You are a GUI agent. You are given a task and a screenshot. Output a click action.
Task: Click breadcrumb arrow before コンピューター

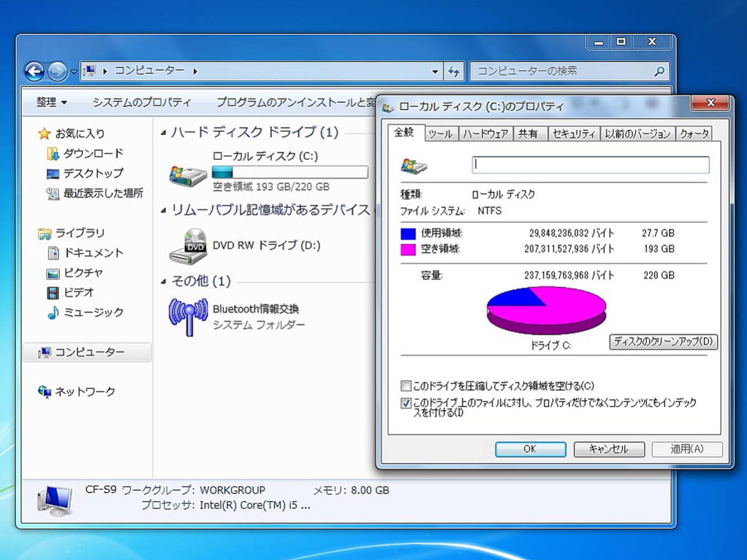pos(105,72)
